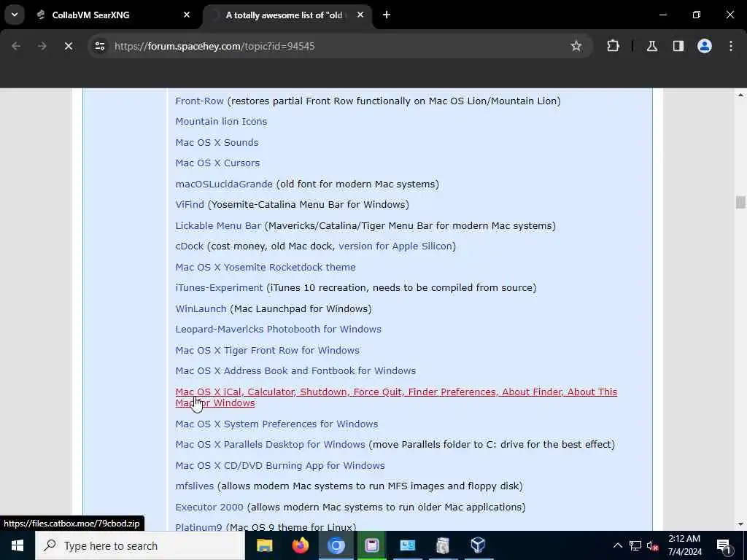Click the page vertical scrollbar thumb
The width and height of the screenshot is (747, 560).
click(740, 203)
